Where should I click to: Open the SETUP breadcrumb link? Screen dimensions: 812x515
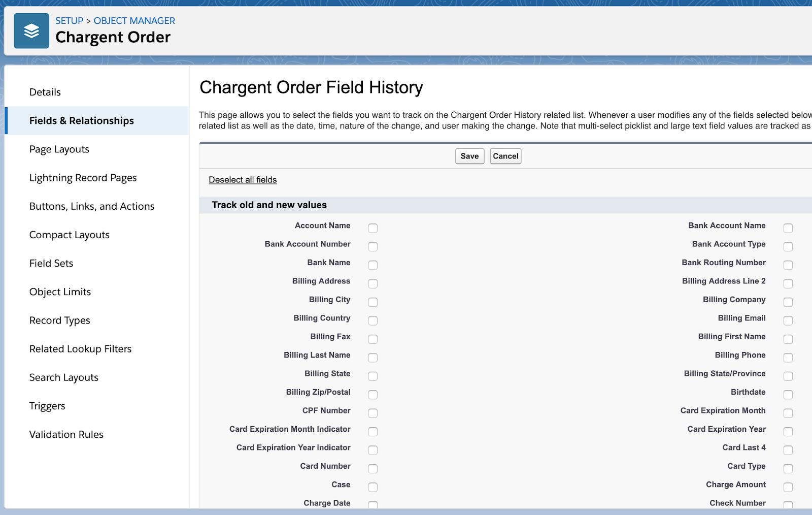point(69,20)
